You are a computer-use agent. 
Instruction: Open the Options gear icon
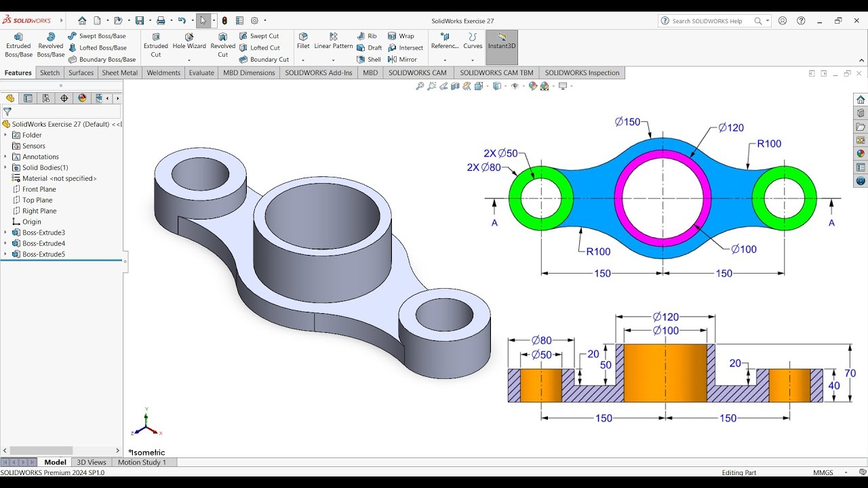pos(255,21)
